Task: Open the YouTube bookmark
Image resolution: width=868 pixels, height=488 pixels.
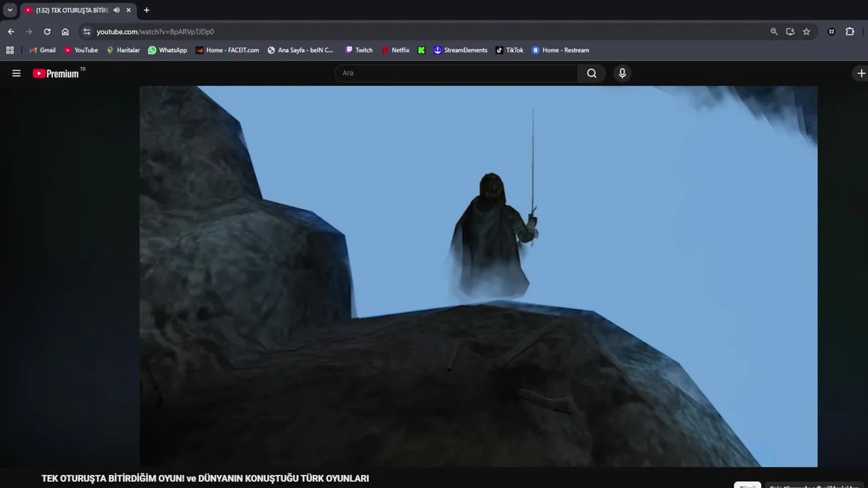Action: (x=81, y=50)
